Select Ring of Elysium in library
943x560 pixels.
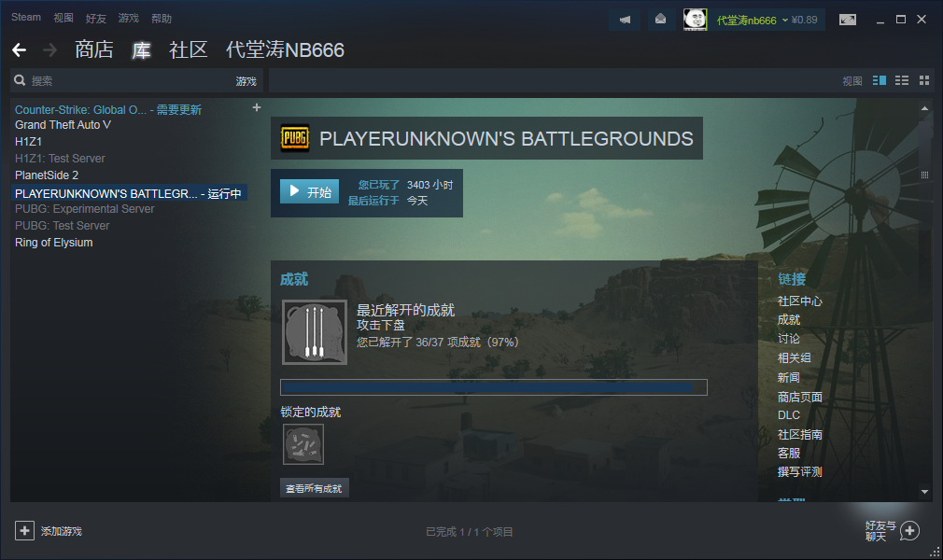click(53, 243)
